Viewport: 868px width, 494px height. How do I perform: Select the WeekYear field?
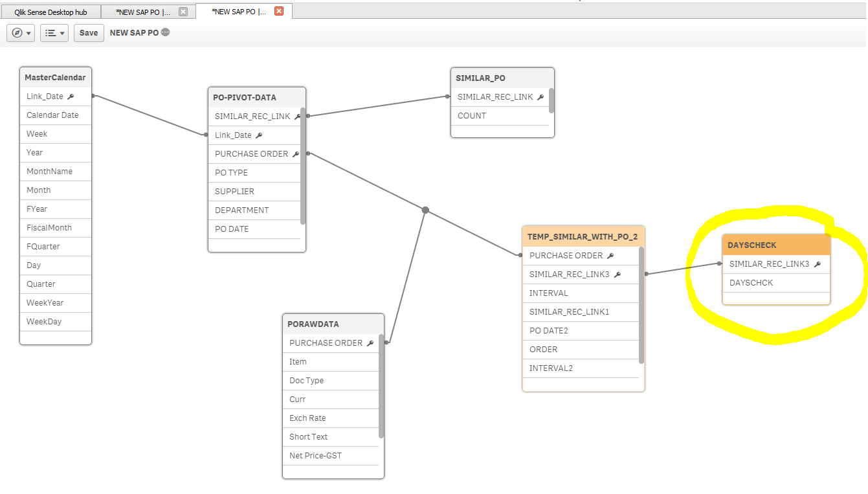click(x=56, y=303)
